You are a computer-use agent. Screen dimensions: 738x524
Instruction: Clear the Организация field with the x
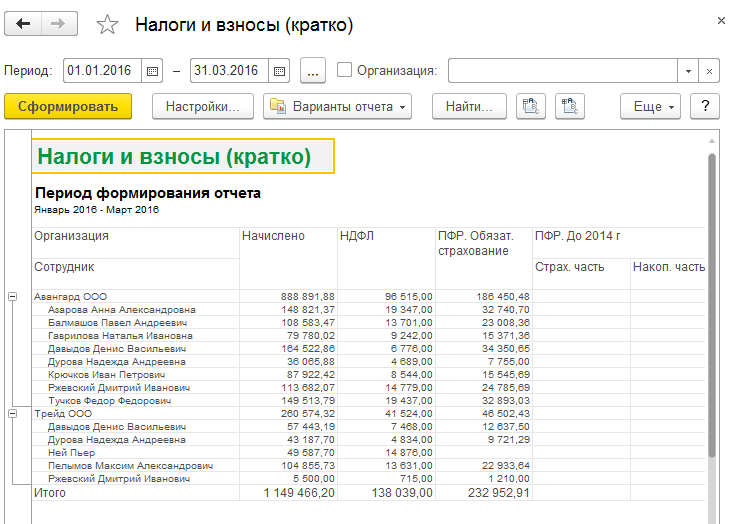(709, 71)
